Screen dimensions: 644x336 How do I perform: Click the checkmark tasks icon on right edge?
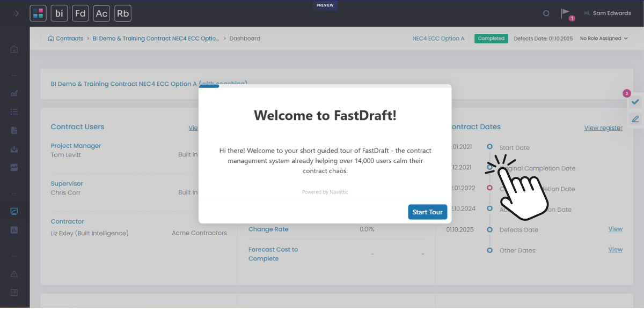635,102
